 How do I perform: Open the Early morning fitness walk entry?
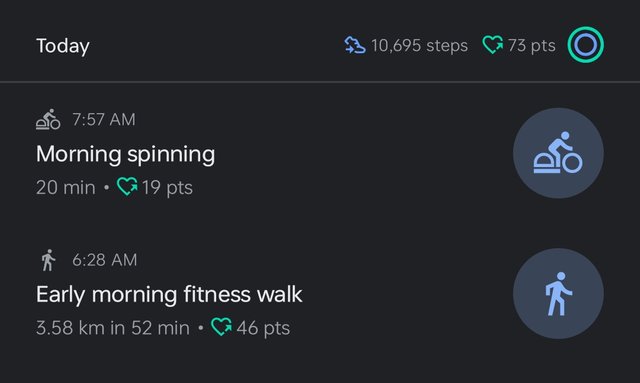click(169, 295)
